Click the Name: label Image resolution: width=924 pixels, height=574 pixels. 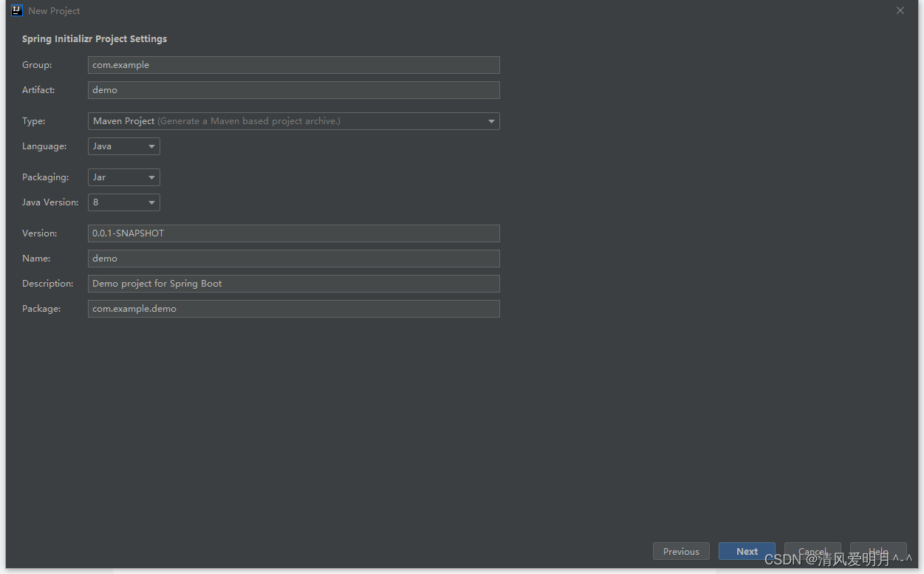coord(36,259)
